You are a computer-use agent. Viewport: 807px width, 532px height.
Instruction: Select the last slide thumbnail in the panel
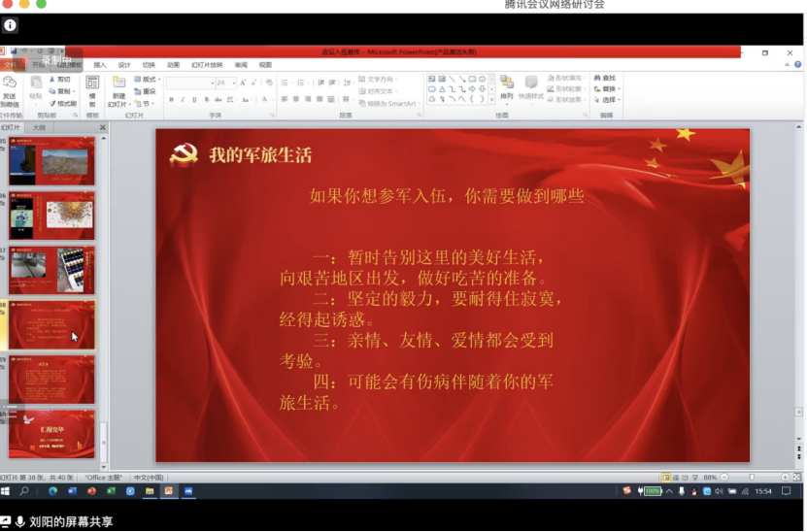(52, 433)
